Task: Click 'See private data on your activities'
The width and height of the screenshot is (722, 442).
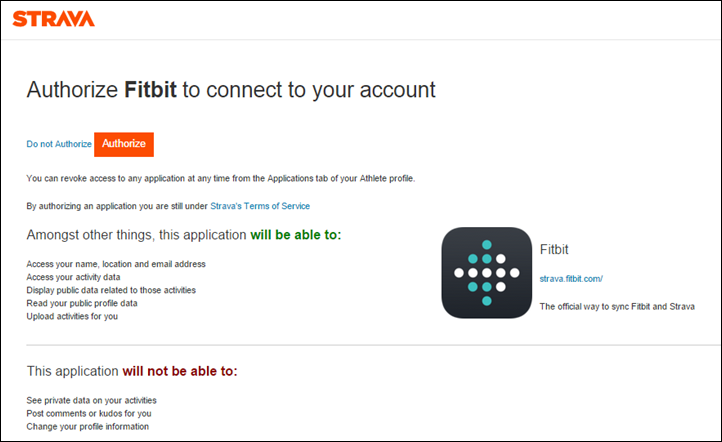Action: pos(92,401)
